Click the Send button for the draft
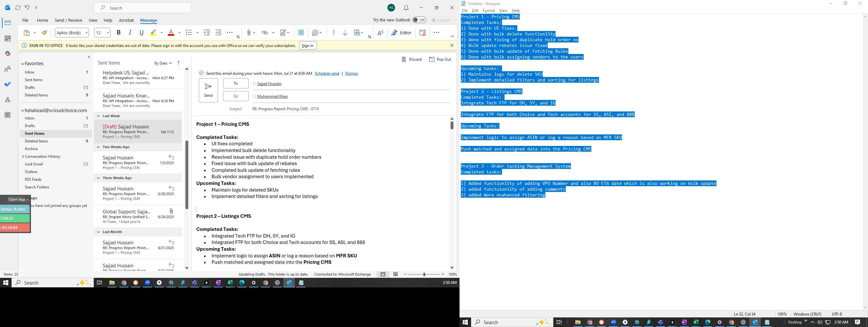Image resolution: width=868 pixels, height=327 pixels. (x=208, y=90)
